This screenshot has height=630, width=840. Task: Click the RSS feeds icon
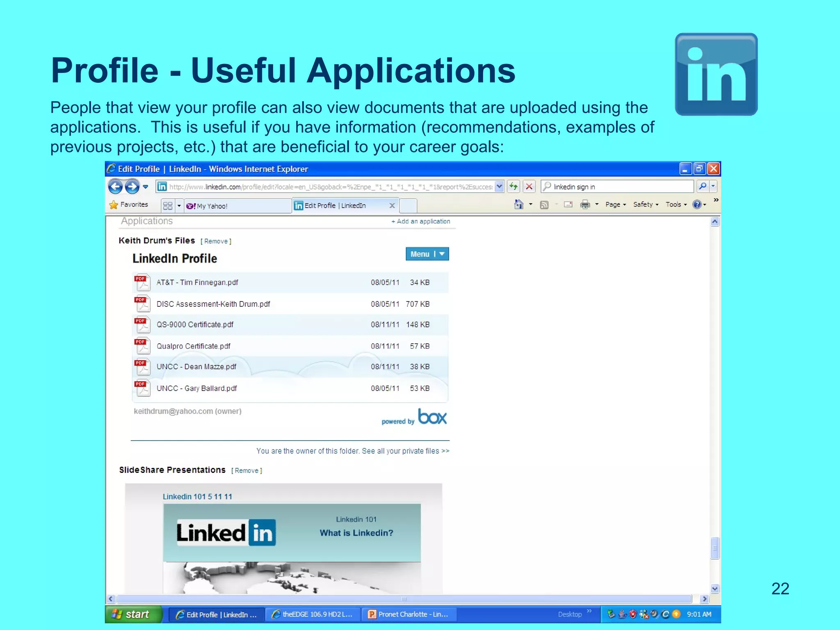click(544, 205)
